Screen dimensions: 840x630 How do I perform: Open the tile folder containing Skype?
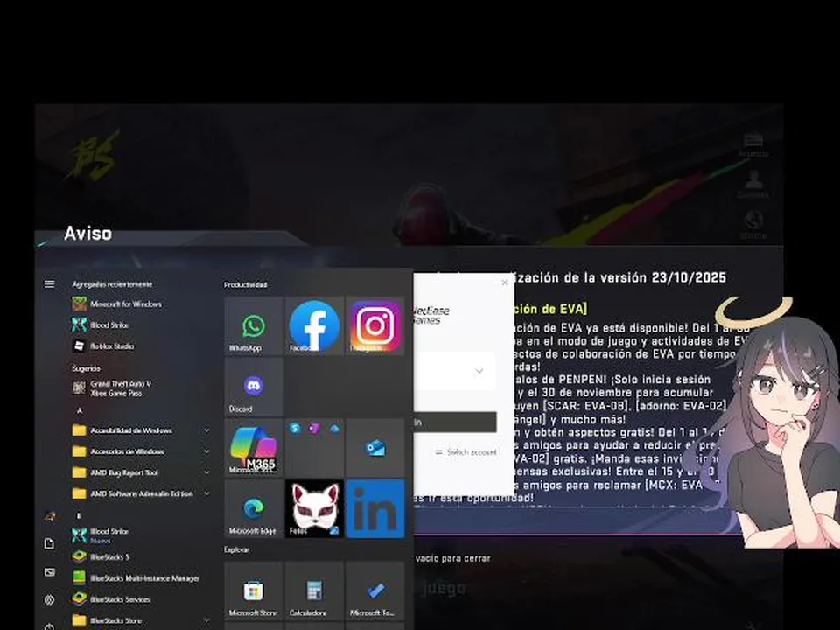click(x=314, y=448)
